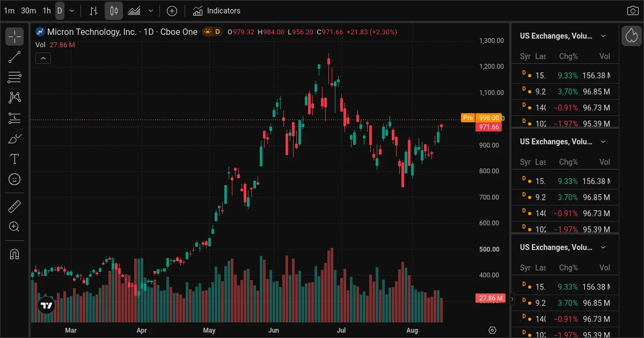Viewport: 644px width, 338px height.
Task: Select the brush drawing tool
Action: point(14,138)
